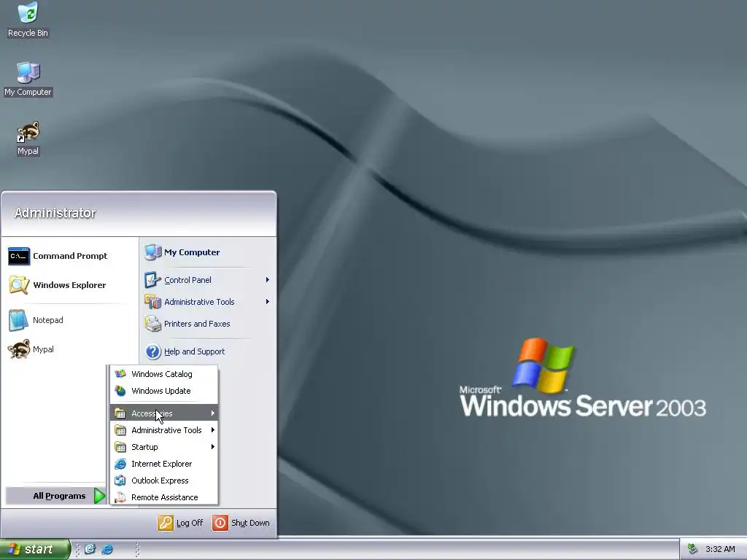This screenshot has height=560, width=747.
Task: Click Administrative Tools folder icon in programs list
Action: pos(120,430)
